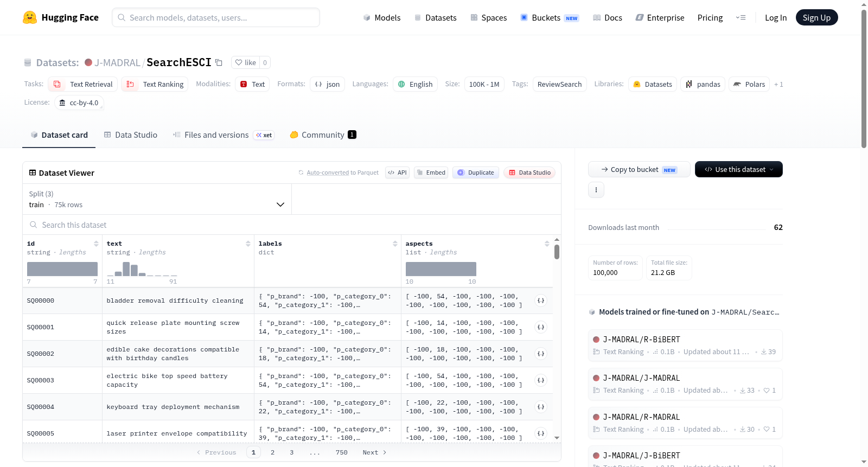868x467 pixels.
Task: Go to Spaces in top navigation
Action: [488, 18]
